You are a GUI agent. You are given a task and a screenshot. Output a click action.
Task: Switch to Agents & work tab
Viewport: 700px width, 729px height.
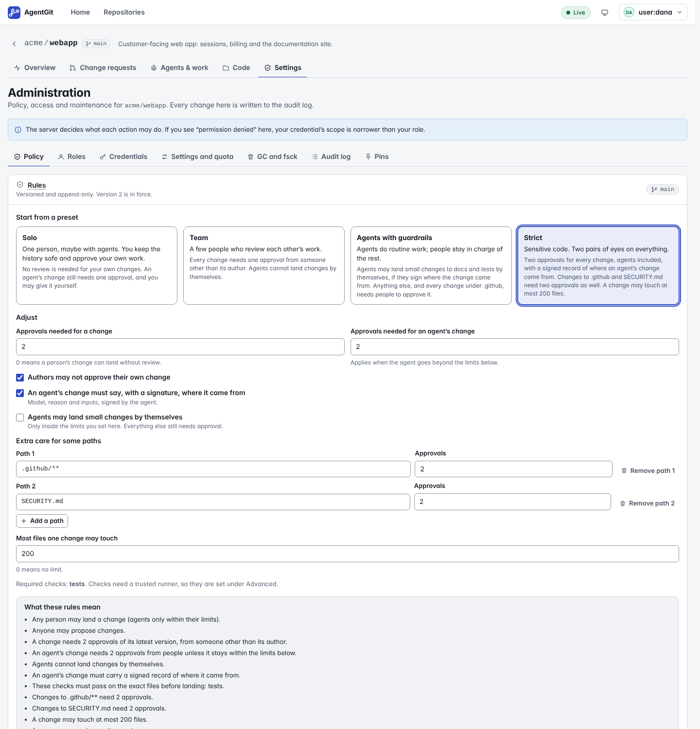(179, 68)
